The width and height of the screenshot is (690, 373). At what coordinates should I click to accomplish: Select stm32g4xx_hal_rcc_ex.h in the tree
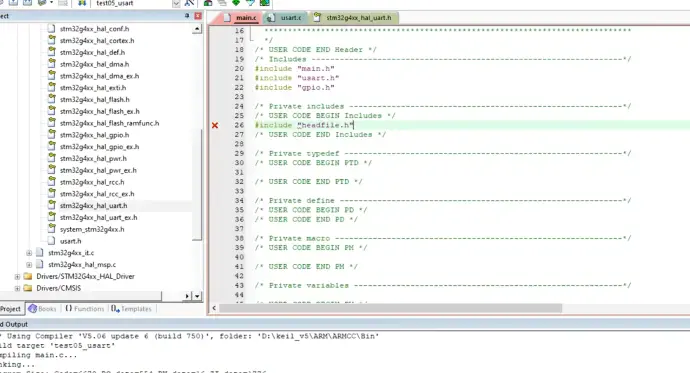pos(97,194)
